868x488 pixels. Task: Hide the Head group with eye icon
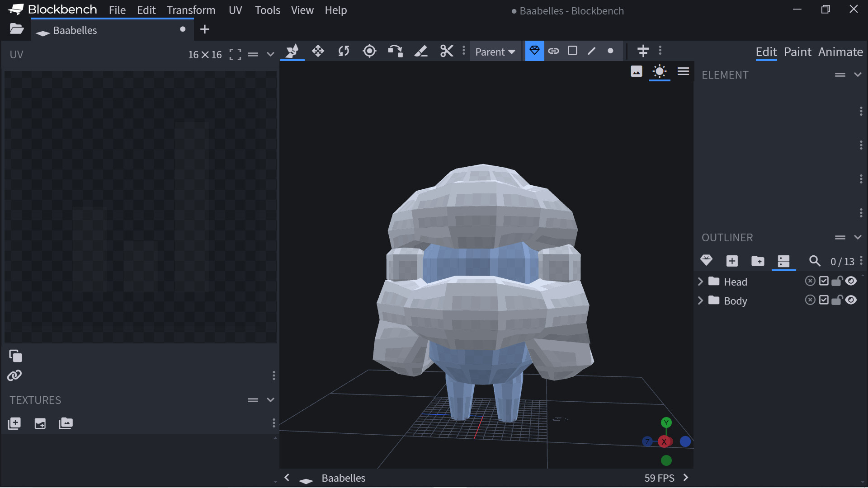click(x=851, y=281)
